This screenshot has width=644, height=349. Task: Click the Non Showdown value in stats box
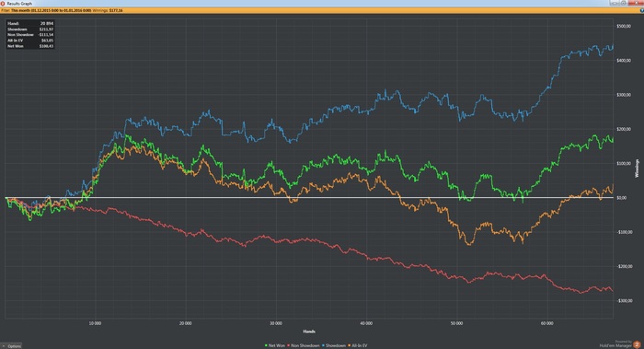pyautogui.click(x=46, y=35)
